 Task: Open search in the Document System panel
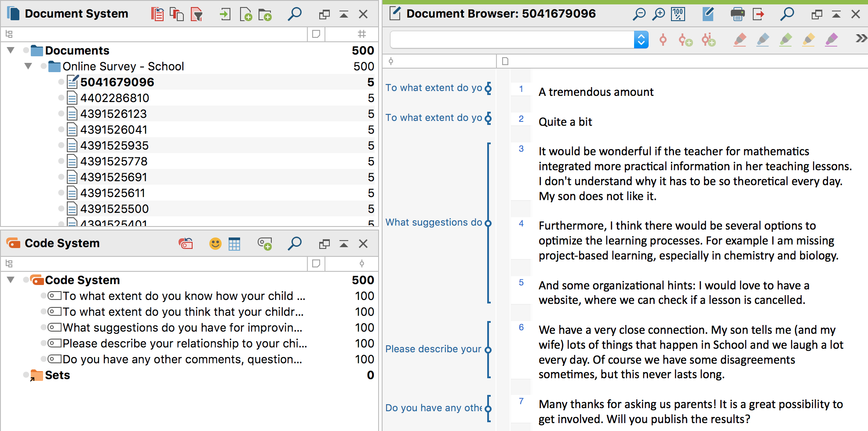pyautogui.click(x=295, y=14)
